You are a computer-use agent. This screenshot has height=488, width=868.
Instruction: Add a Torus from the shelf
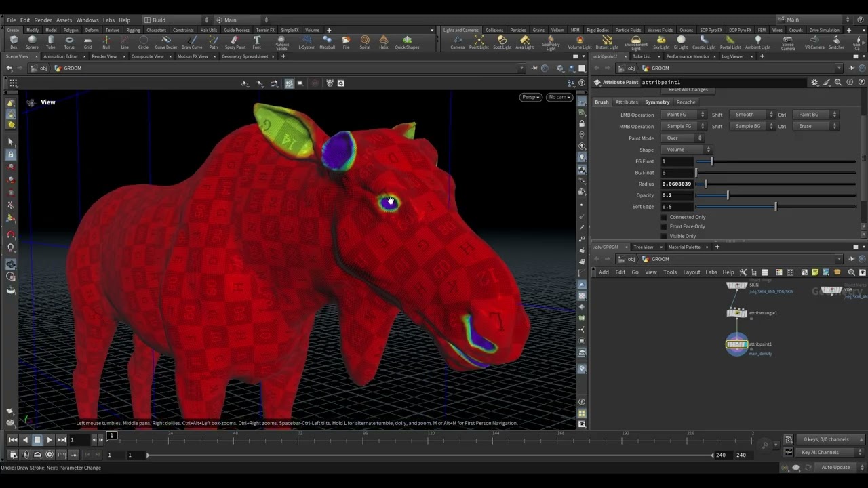(x=69, y=43)
